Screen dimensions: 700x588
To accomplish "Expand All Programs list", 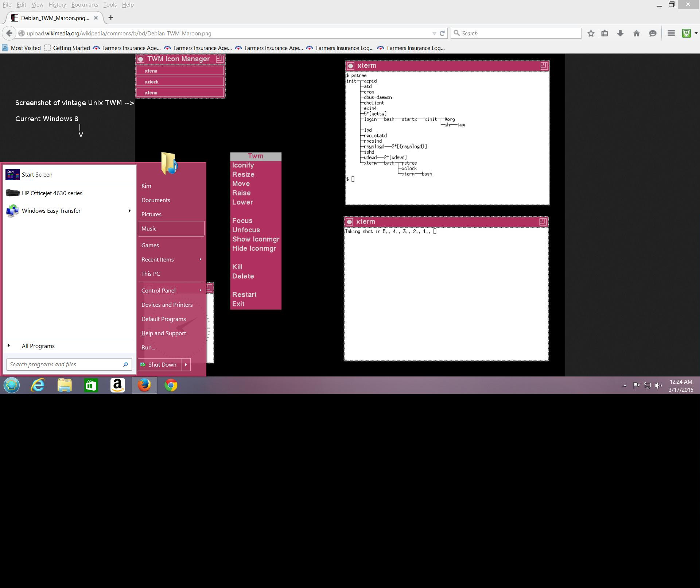I will [69, 346].
